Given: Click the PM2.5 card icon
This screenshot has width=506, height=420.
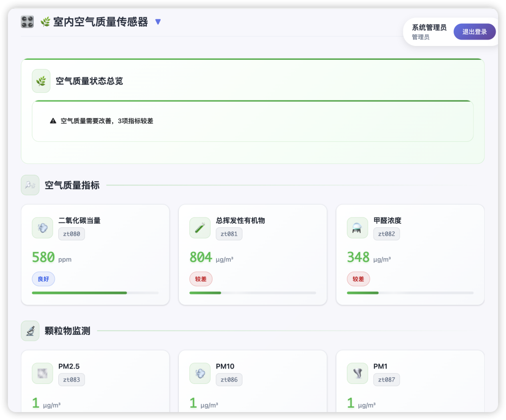Looking at the screenshot, I should tap(42, 374).
